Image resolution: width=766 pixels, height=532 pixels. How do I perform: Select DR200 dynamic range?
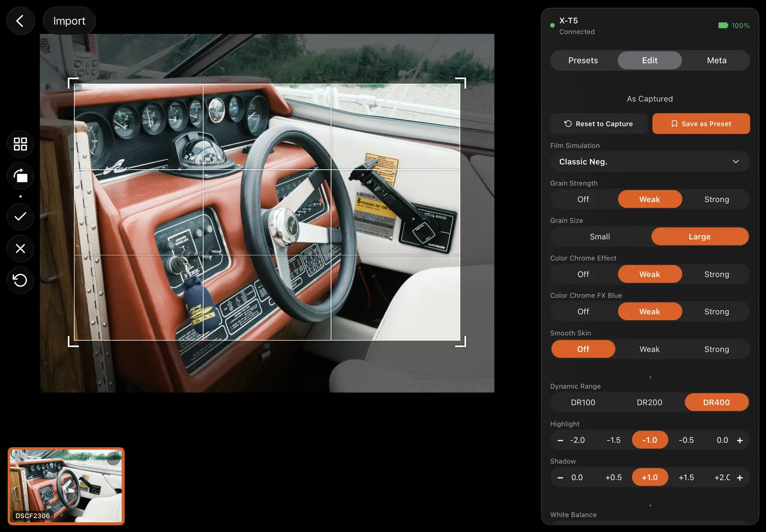pos(649,402)
